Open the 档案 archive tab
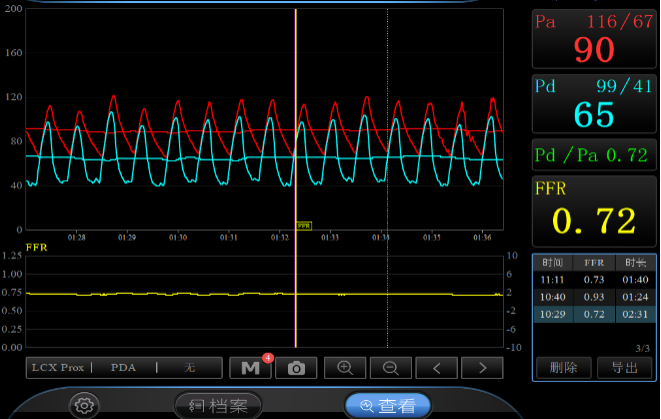This screenshot has width=661, height=419. (218, 405)
